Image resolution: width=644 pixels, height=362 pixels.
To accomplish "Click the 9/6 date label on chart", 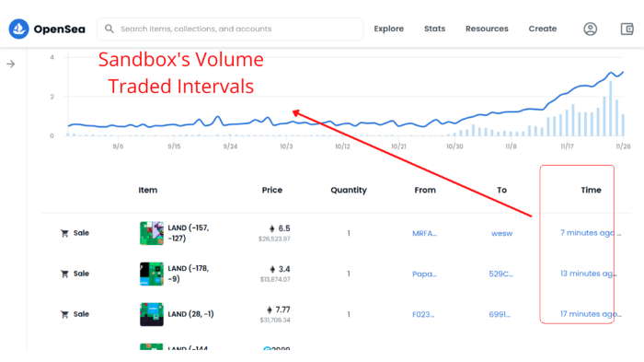I will click(118, 146).
